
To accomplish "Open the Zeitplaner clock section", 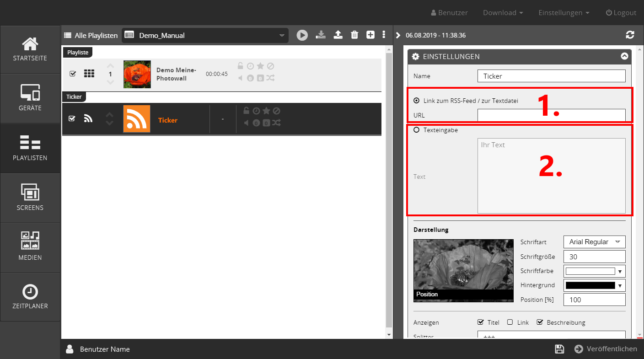I will (30, 297).
